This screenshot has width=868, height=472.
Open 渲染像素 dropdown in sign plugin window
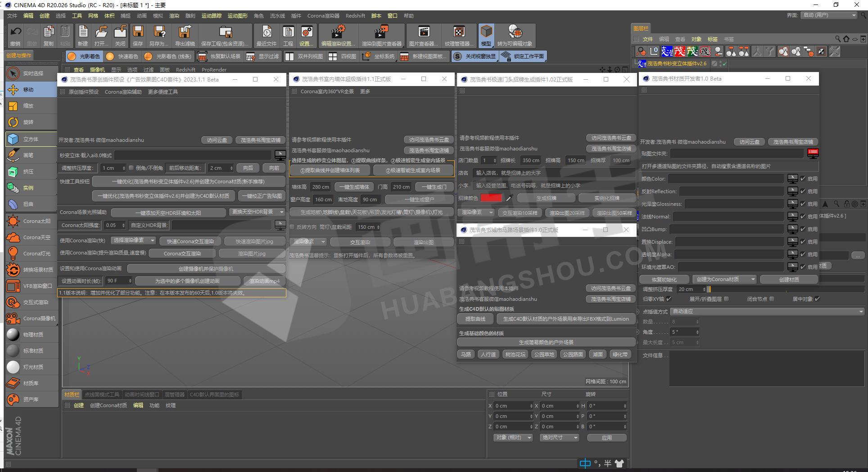(477, 213)
